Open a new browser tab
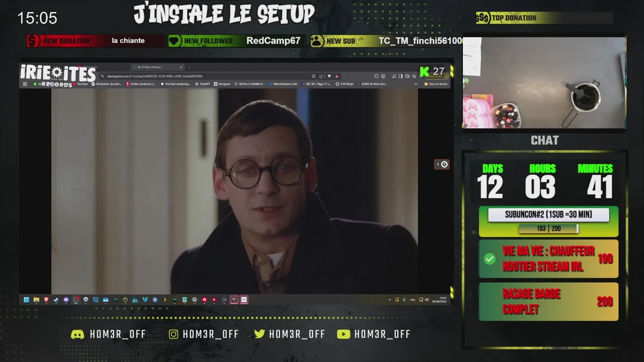 (189, 67)
